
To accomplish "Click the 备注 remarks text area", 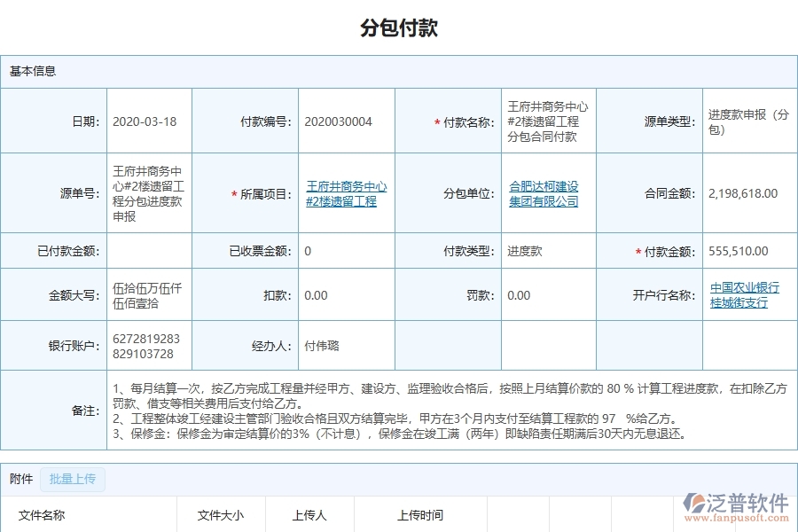I will pyautogui.click(x=426, y=411).
